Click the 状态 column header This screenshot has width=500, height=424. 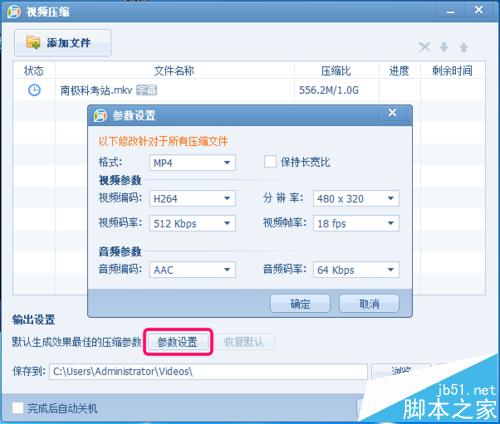(34, 71)
